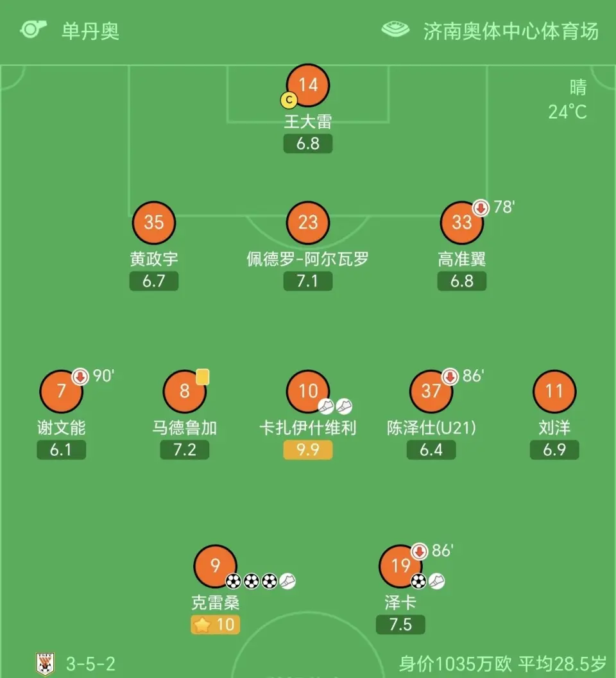Tap the 3-5-2 formation label
The width and height of the screenshot is (616, 678).
[90, 664]
